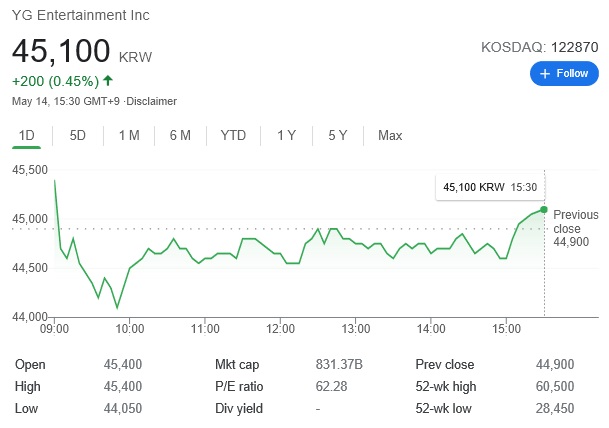Switch chart to Max range
The width and height of the screenshot is (609, 428).
[390, 136]
